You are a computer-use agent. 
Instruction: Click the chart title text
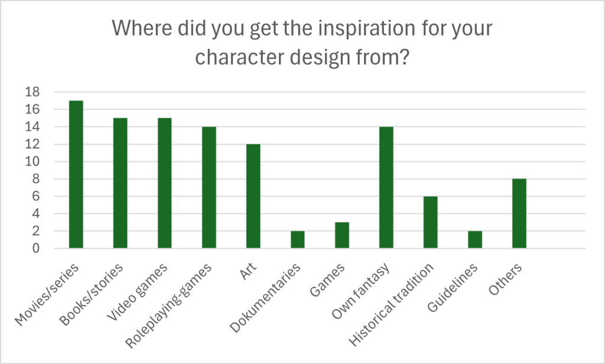[302, 43]
